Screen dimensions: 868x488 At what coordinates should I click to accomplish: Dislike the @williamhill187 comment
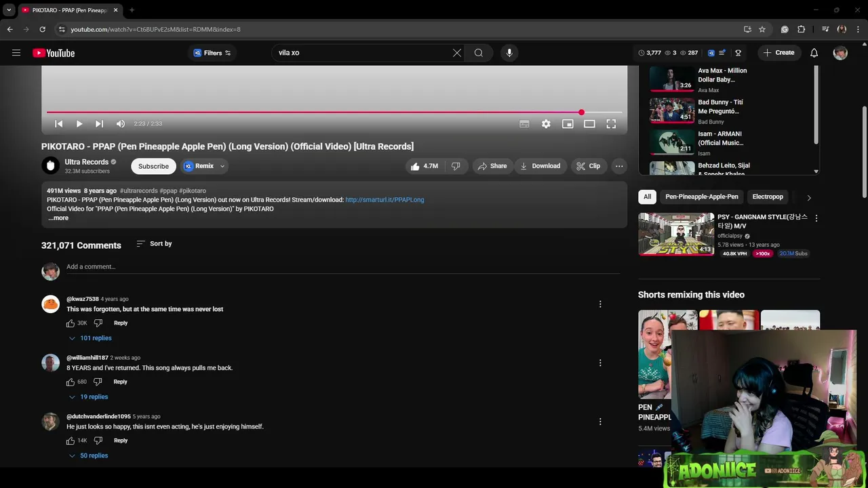[98, 382]
